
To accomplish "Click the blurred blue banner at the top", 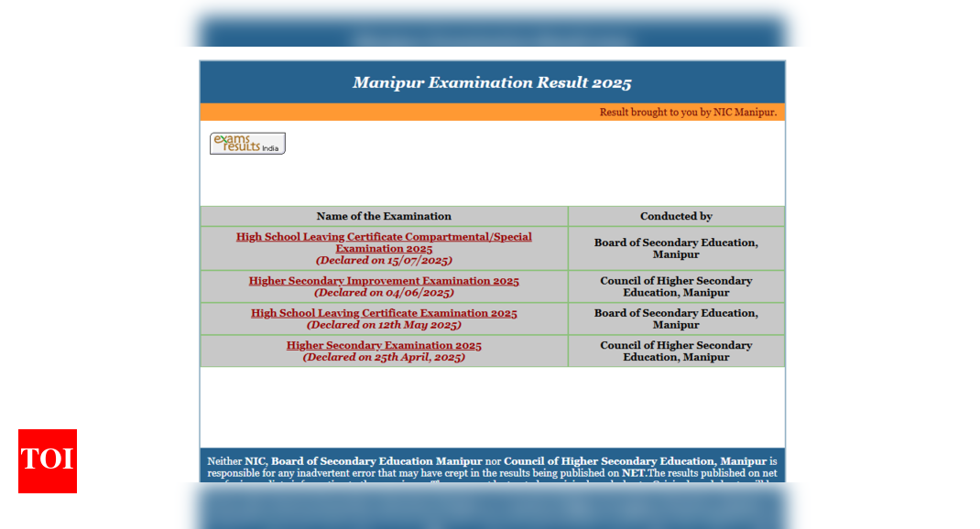I will [492, 31].
